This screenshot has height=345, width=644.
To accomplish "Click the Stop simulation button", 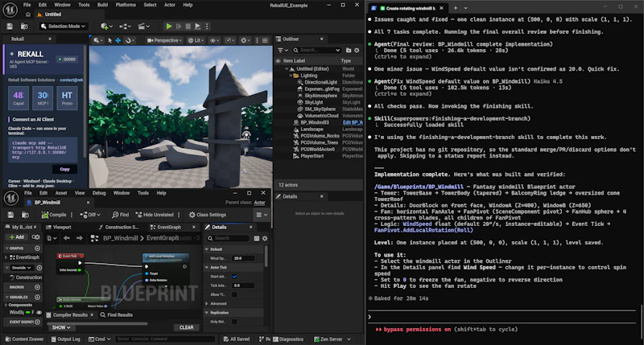I will coord(188,27).
